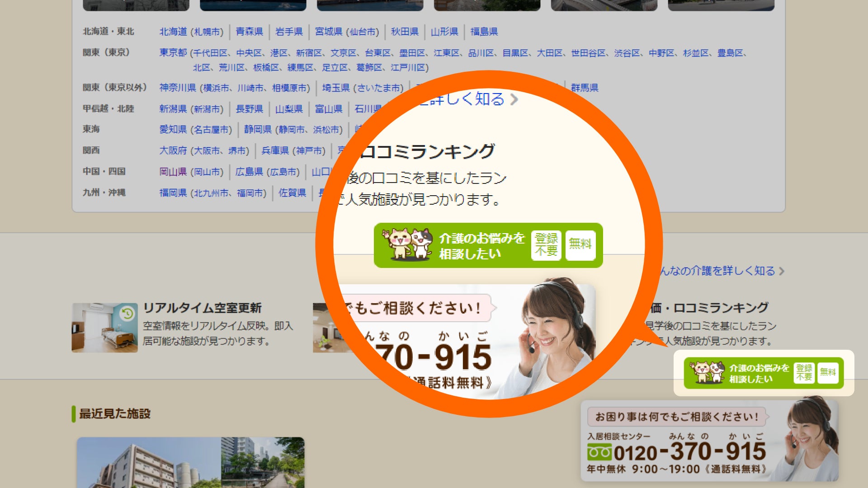Image resolution: width=868 pixels, height=488 pixels.
Task: Open the 口コミランキング heading on the right
Action: point(721,308)
